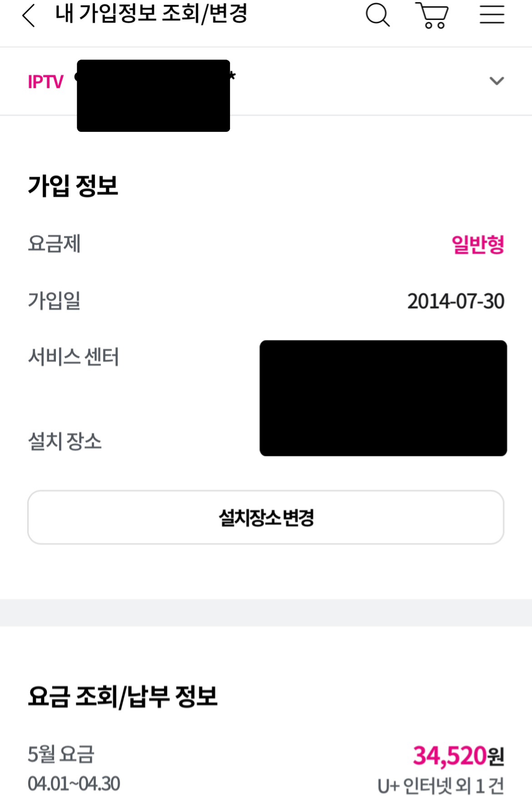Click the 04.01~04.30 billing period
This screenshot has width=532, height=796.
[74, 784]
